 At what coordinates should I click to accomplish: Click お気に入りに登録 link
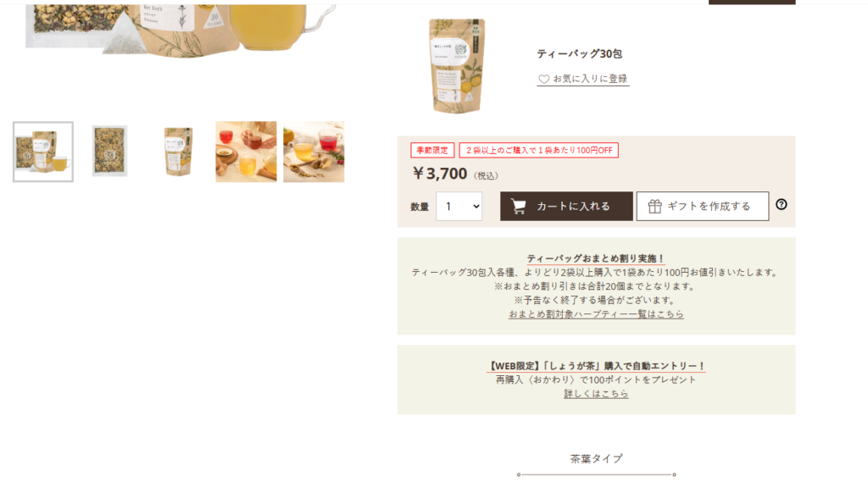(590, 79)
